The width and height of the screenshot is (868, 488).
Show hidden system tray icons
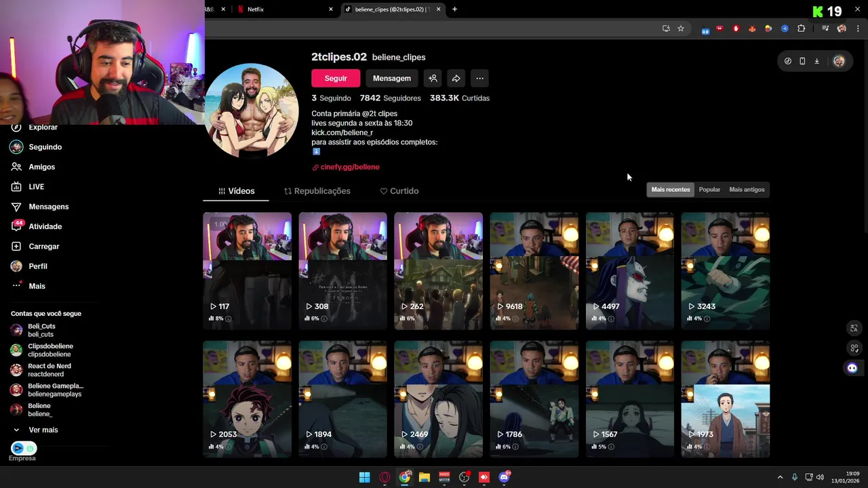point(780,477)
